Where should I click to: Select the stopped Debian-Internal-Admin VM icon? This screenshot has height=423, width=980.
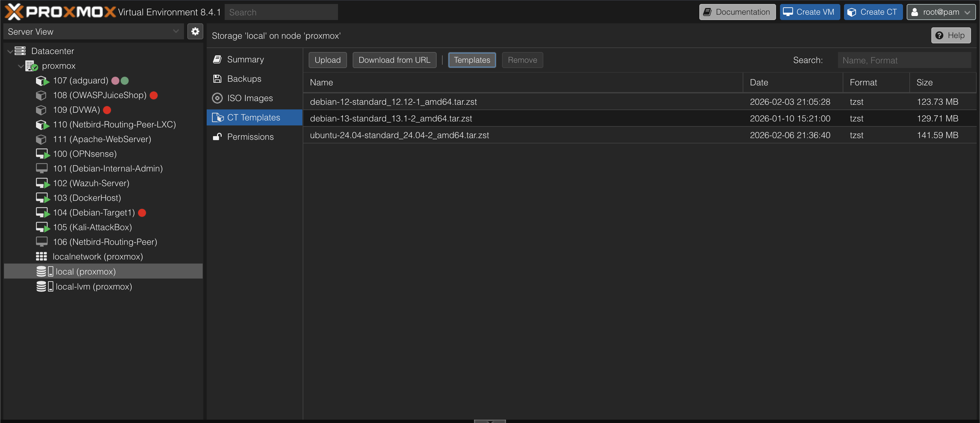(41, 168)
